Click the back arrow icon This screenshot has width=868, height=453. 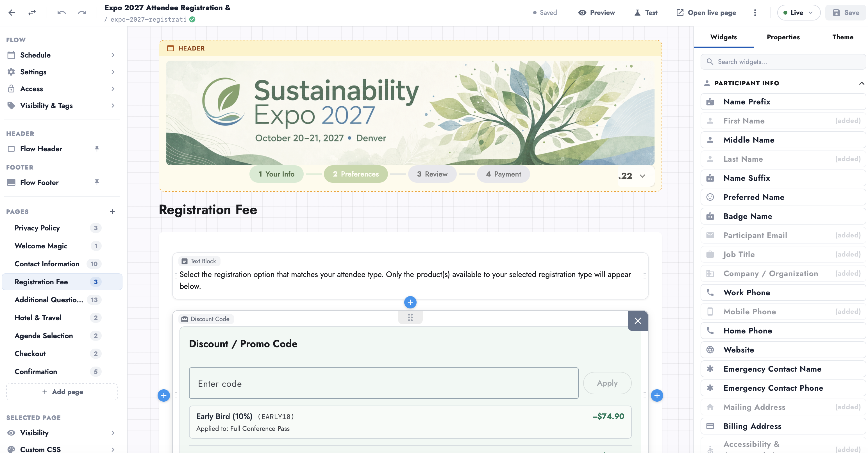[x=12, y=13]
